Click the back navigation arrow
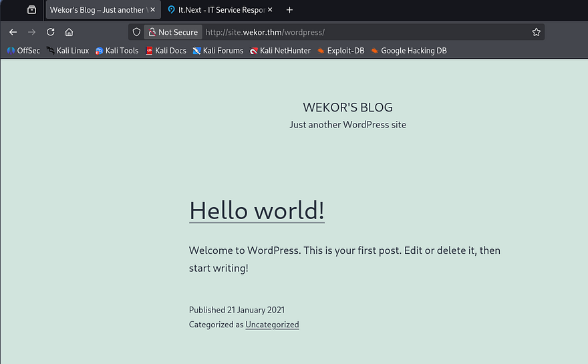Image resolution: width=588 pixels, height=364 pixels. point(13,32)
